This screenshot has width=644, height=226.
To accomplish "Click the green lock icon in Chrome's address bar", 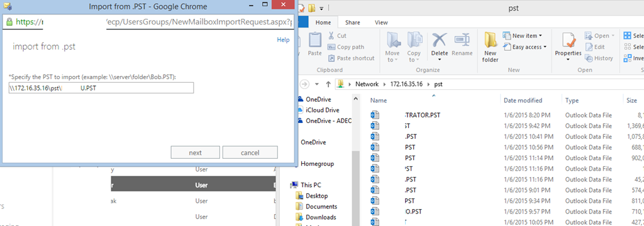I will [10, 21].
